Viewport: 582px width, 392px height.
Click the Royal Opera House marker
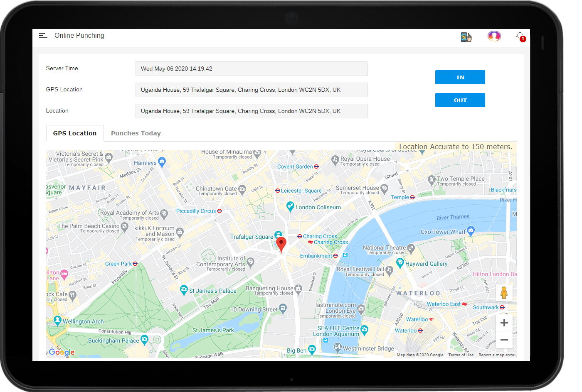pyautogui.click(x=335, y=160)
